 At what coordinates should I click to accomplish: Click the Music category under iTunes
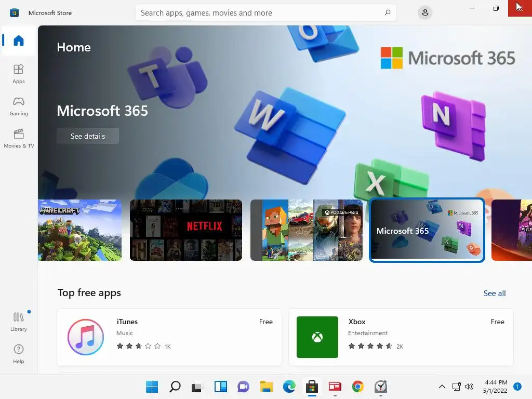point(125,333)
